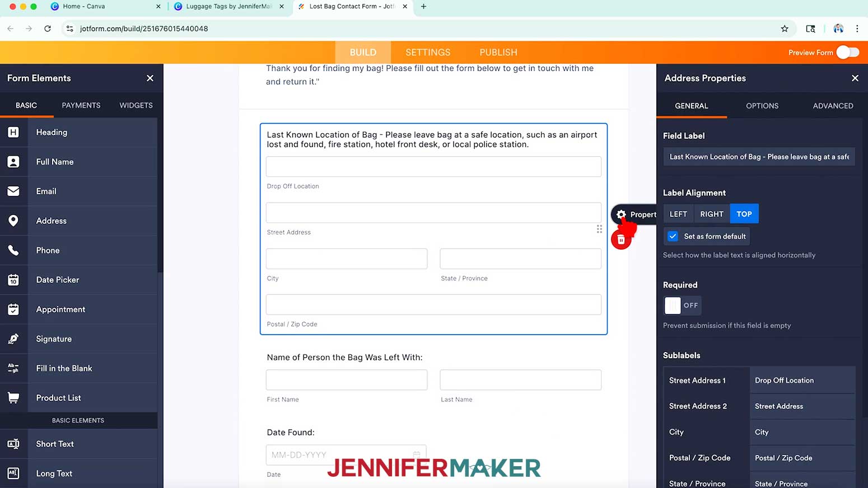868x488 pixels.
Task: Click the City form field
Action: tap(347, 259)
